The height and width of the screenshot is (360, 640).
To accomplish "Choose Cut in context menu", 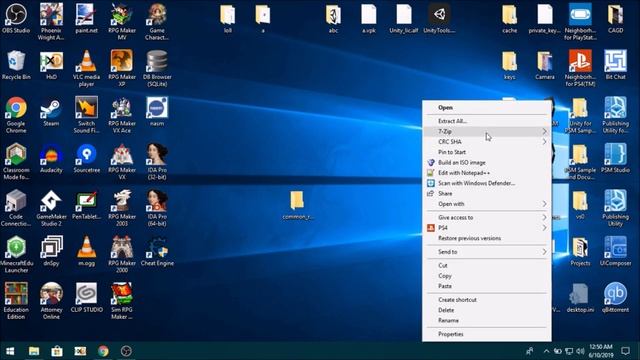I will pyautogui.click(x=487, y=265).
